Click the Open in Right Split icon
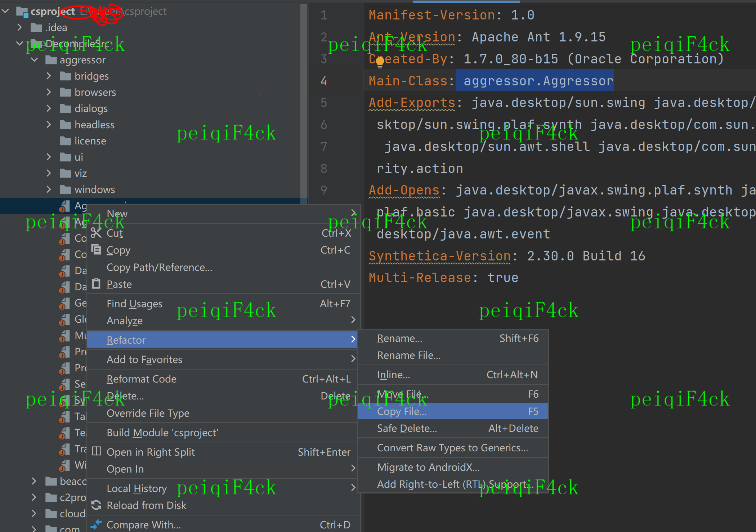The width and height of the screenshot is (756, 532). coord(97,451)
